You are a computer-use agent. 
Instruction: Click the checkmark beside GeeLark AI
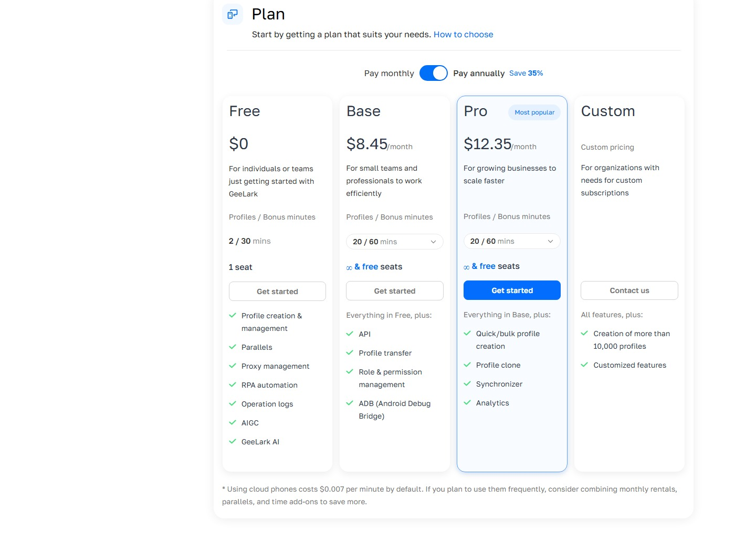233,441
